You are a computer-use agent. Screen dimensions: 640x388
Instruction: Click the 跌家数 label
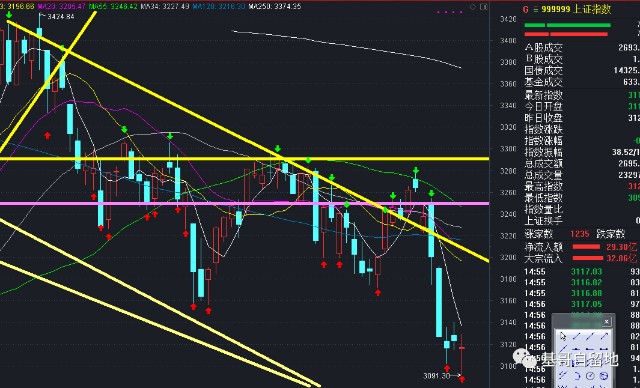(611, 234)
